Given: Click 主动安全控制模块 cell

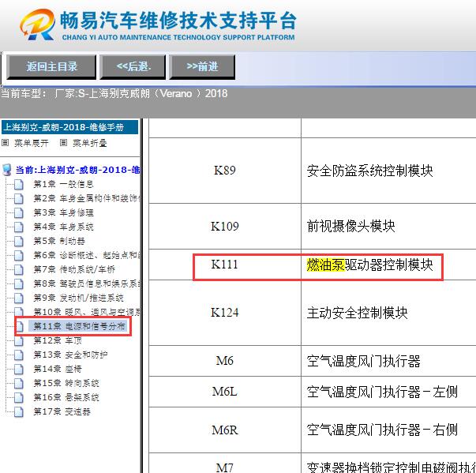Looking at the screenshot, I should point(388,313).
